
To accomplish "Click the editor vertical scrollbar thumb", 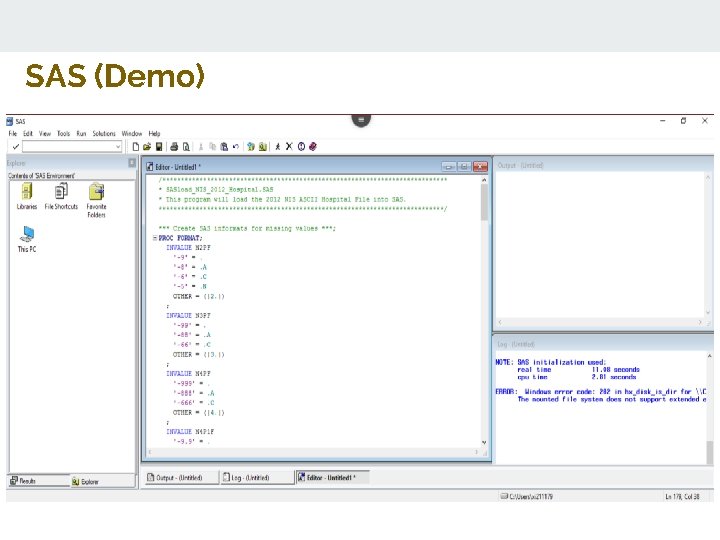I will click(484, 202).
